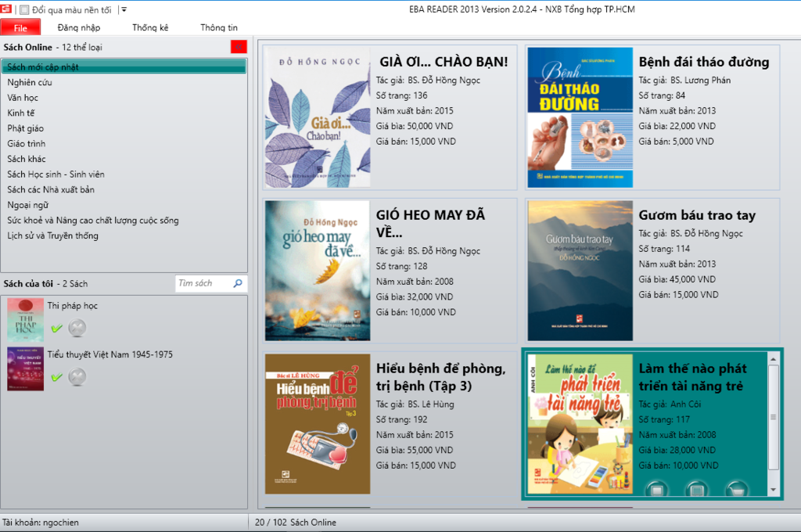Click the 'Tiểu thuyết Việt Nam 1945-1975' title
The width and height of the screenshot is (801, 532).
110,354
